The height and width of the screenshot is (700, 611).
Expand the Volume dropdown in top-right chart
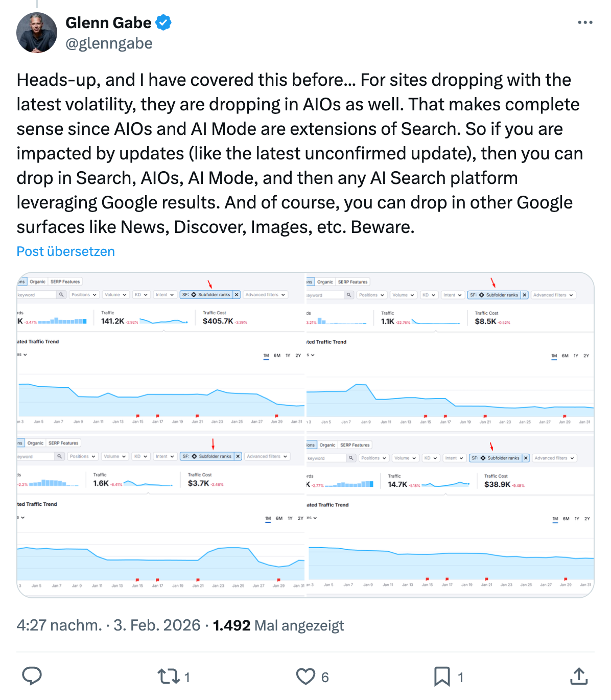coord(403,295)
